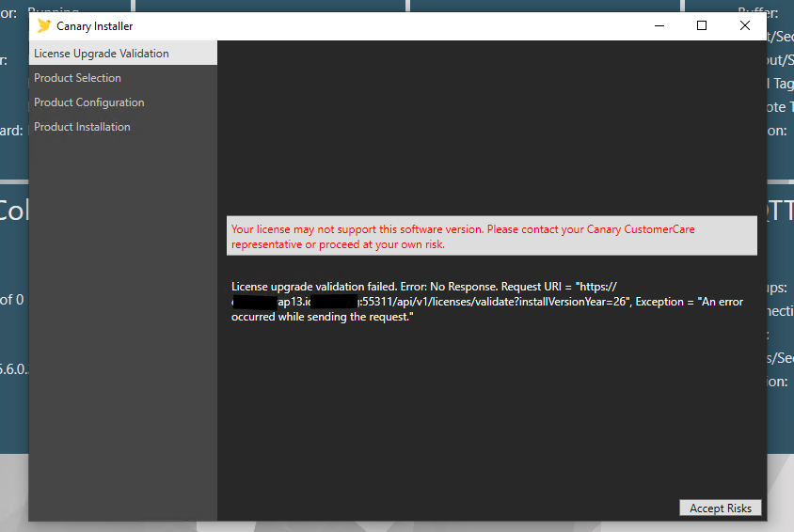The height and width of the screenshot is (532, 794).
Task: Click the Canary bird logo icon
Action: (x=44, y=25)
